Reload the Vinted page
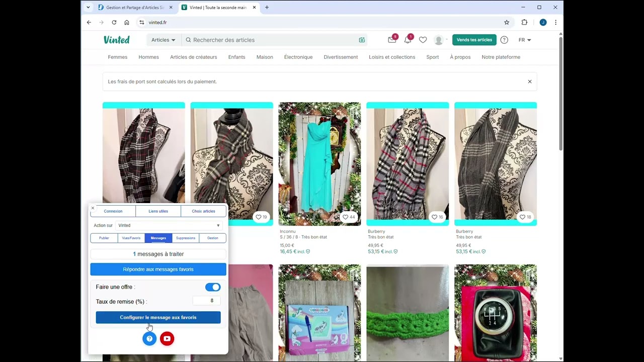The height and width of the screenshot is (362, 644). click(x=114, y=22)
